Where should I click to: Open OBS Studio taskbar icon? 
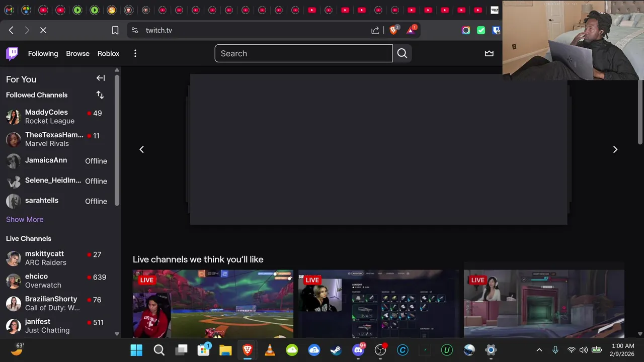(x=380, y=350)
